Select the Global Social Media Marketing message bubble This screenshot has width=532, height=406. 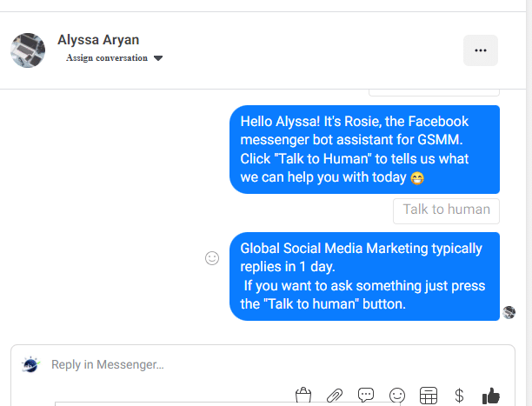click(364, 276)
